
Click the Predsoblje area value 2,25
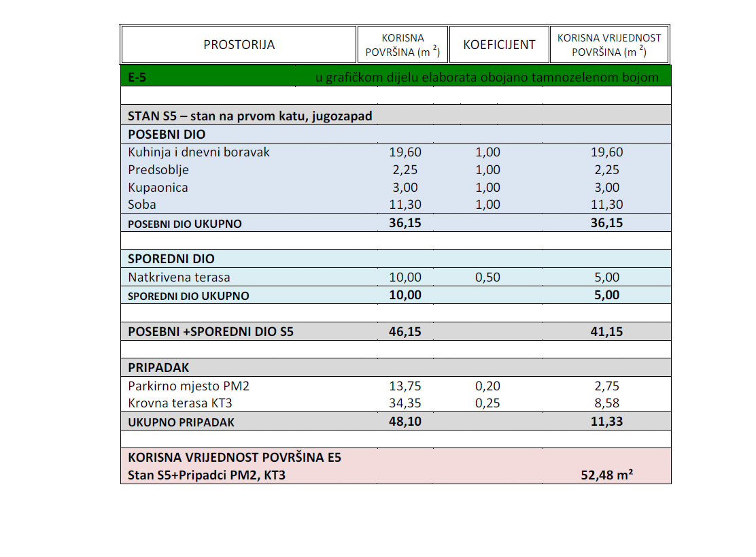405,170
